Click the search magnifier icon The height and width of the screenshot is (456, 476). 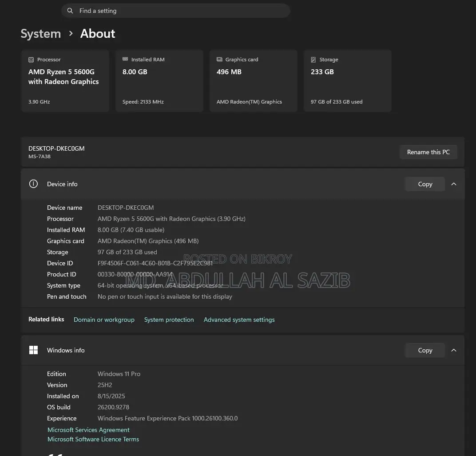coord(70,11)
